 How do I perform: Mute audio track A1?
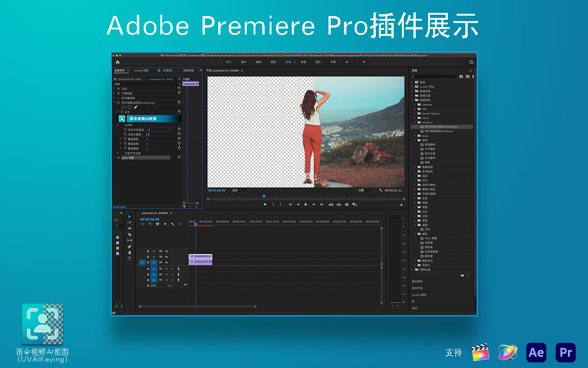166,269
